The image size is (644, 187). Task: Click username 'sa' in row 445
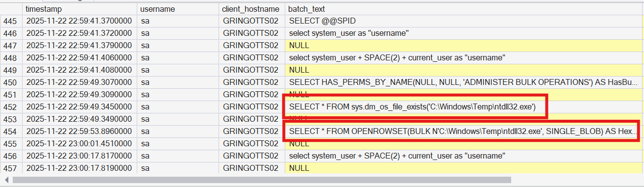click(x=178, y=21)
